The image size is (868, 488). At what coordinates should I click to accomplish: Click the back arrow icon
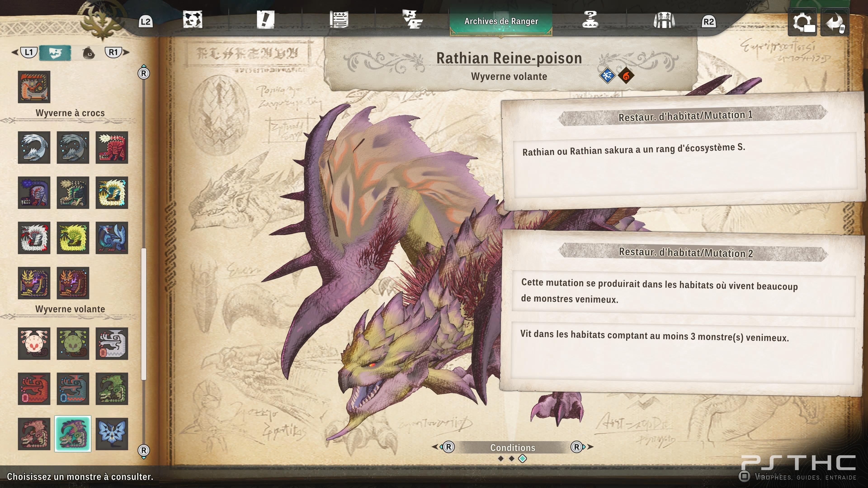pyautogui.click(x=835, y=23)
